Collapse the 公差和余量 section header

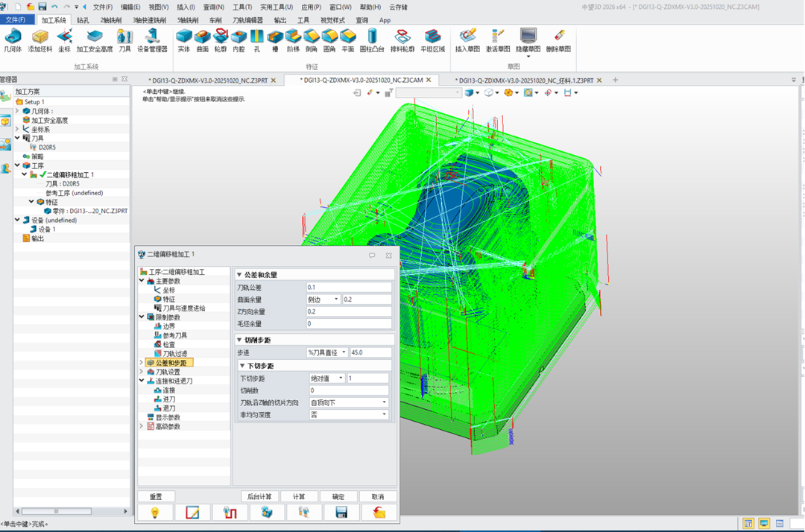click(239, 275)
